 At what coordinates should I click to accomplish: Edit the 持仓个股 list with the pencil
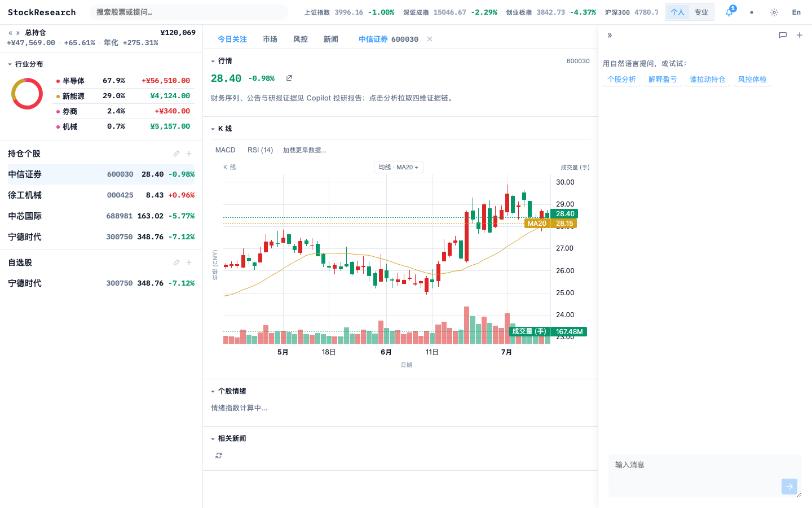click(176, 154)
